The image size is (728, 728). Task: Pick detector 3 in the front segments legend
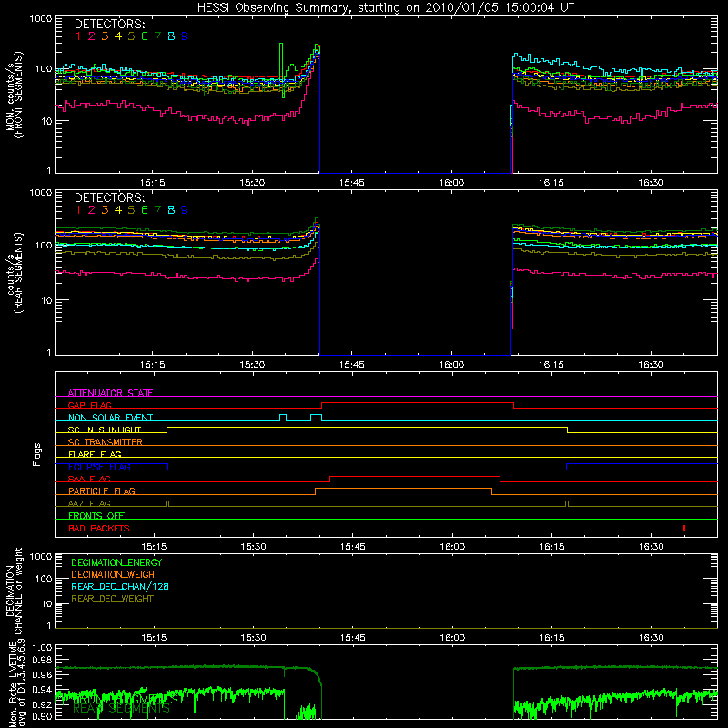pos(105,35)
